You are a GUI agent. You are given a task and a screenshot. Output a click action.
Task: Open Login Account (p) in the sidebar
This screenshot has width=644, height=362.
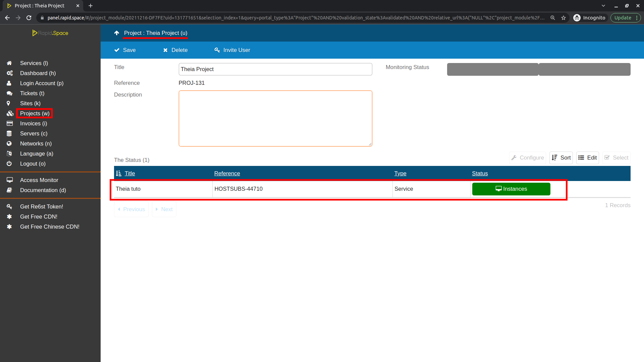(42, 83)
